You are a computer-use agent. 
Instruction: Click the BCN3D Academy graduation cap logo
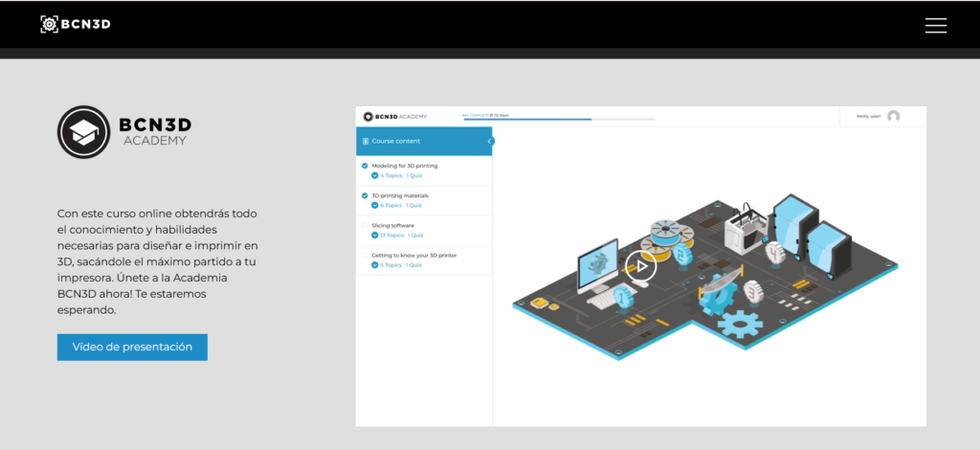point(84,132)
